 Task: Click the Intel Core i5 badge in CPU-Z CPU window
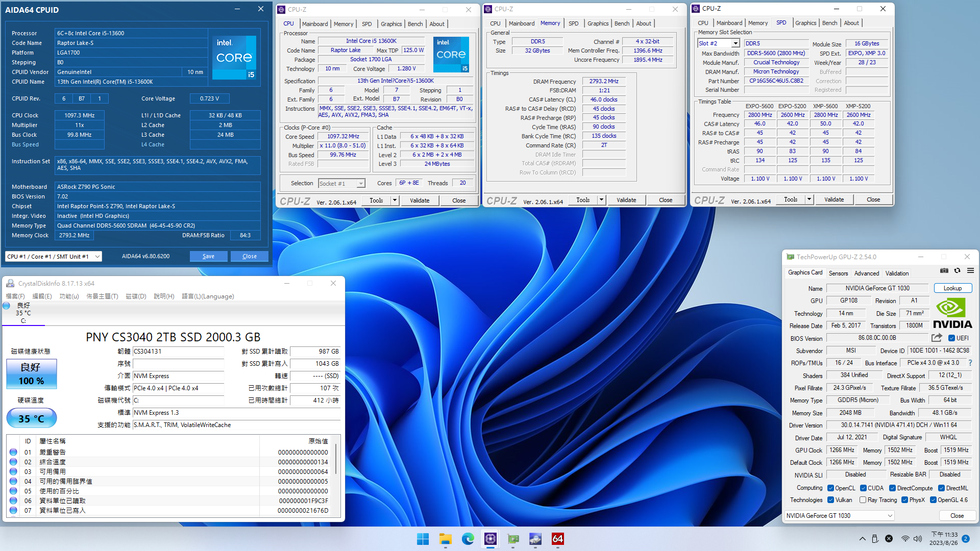point(451,55)
